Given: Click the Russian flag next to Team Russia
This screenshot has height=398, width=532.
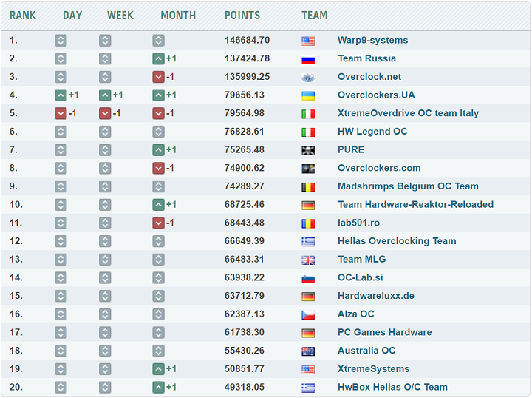Looking at the screenshot, I should click(x=308, y=59).
